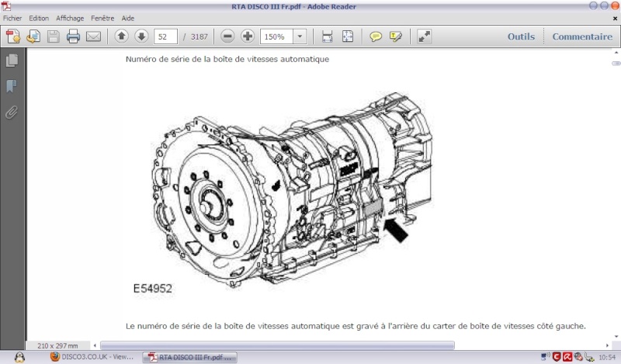The width and height of the screenshot is (621, 364).
Task: Go to previous page with up arrow
Action: (122, 36)
